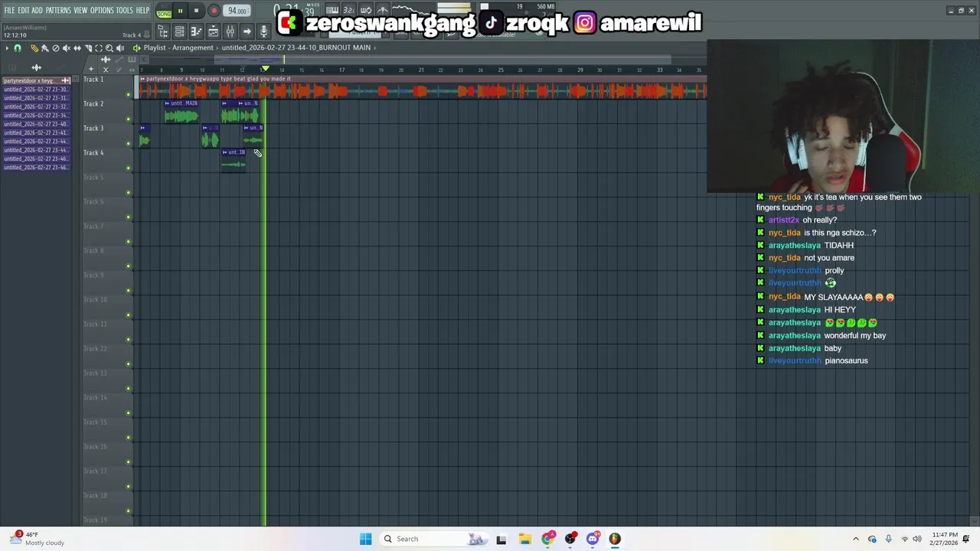Select 'partynextdoor x heyg..' clip in picker
This screenshot has height=551, width=980.
click(x=37, y=80)
